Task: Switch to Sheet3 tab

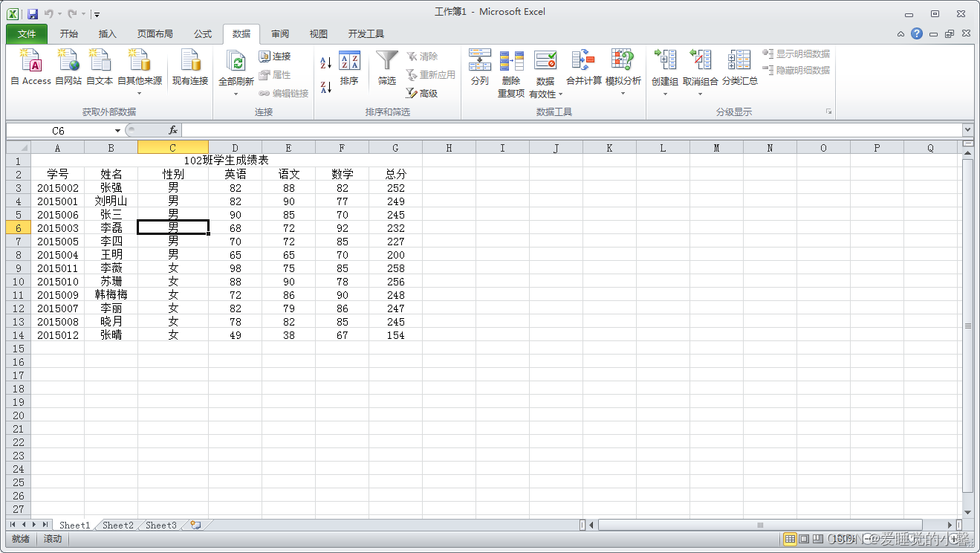Action: pos(161,525)
